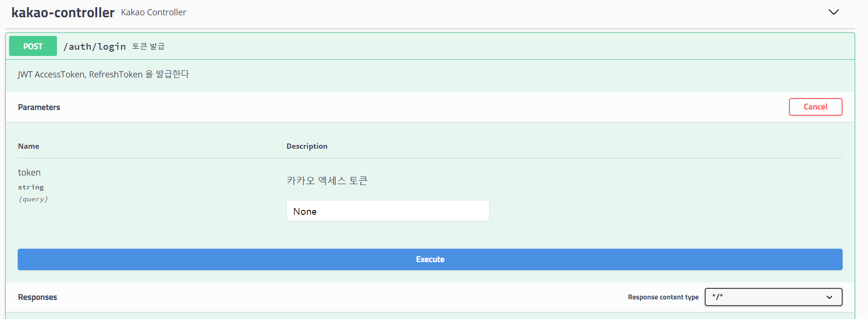This screenshot has width=868, height=319.
Task: Click the '토큰 발급' summary text
Action: pyautogui.click(x=148, y=46)
